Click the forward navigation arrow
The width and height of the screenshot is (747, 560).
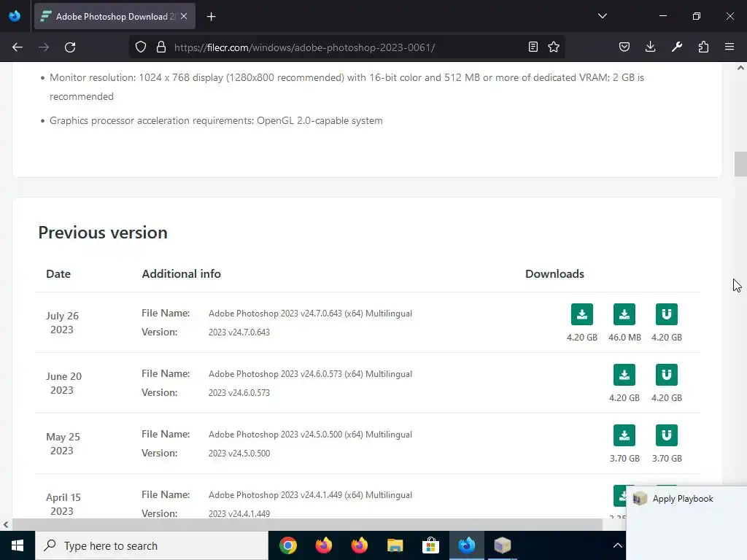tap(44, 47)
